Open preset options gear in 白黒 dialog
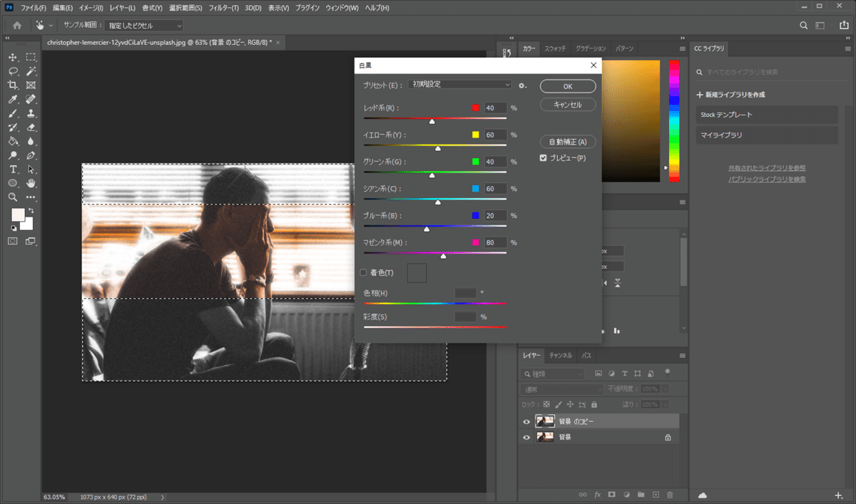The width and height of the screenshot is (856, 504). 522,85
